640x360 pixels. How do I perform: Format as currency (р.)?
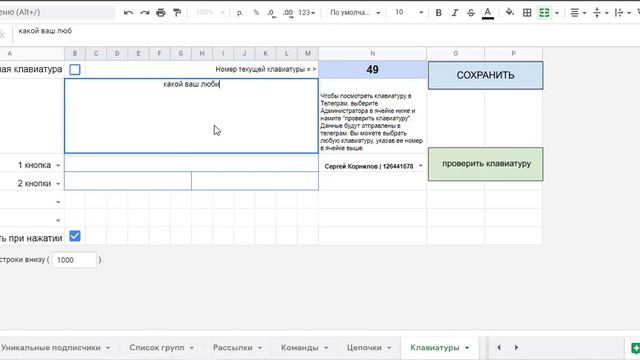pyautogui.click(x=240, y=13)
